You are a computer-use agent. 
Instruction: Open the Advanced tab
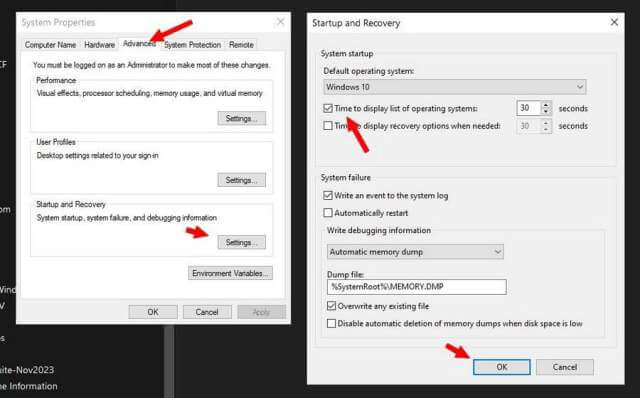[x=139, y=44]
